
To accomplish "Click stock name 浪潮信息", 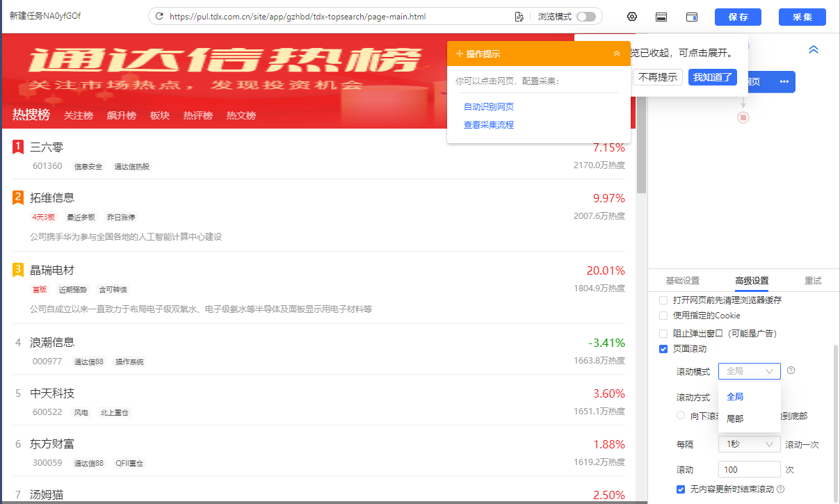I will coord(52,343).
